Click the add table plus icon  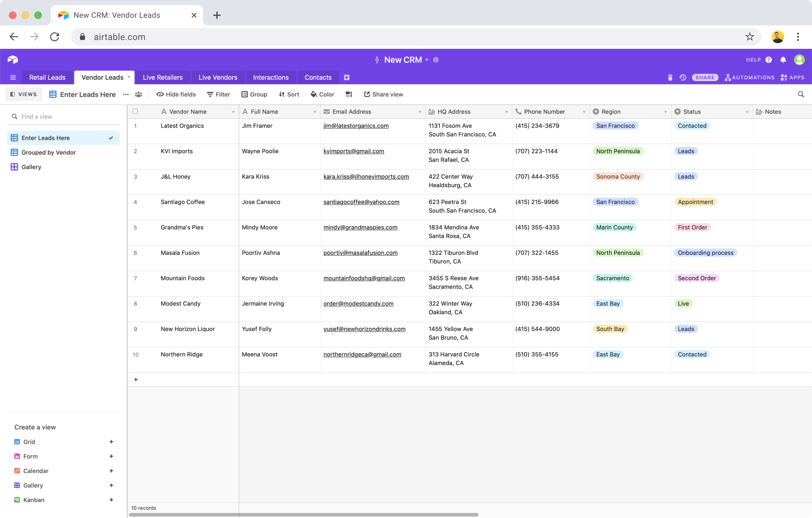click(x=346, y=77)
